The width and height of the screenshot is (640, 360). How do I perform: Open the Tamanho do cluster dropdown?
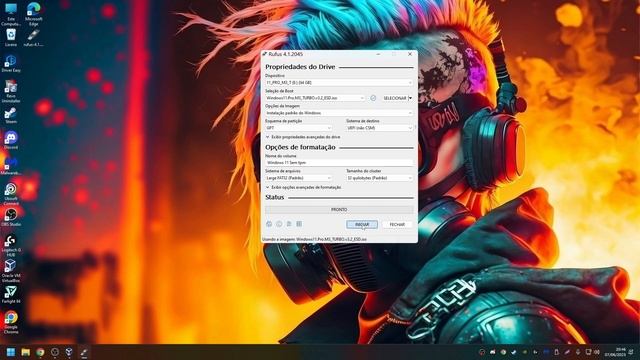click(x=380, y=178)
